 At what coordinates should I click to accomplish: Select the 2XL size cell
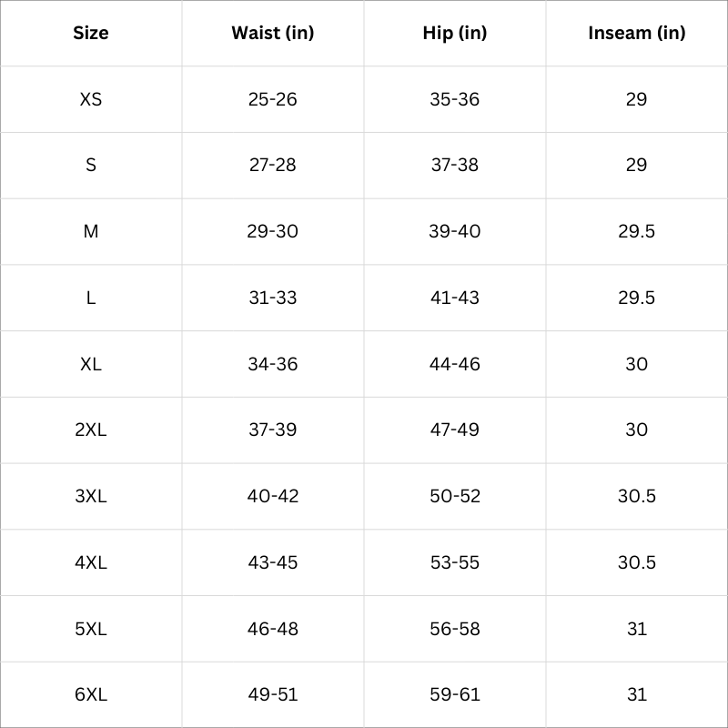91,430
